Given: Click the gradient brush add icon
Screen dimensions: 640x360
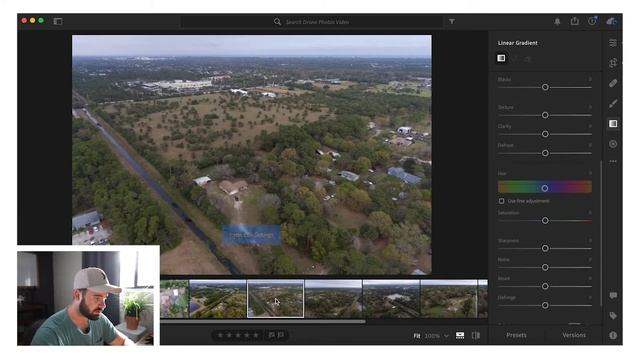Looking at the screenshot, I should [515, 59].
